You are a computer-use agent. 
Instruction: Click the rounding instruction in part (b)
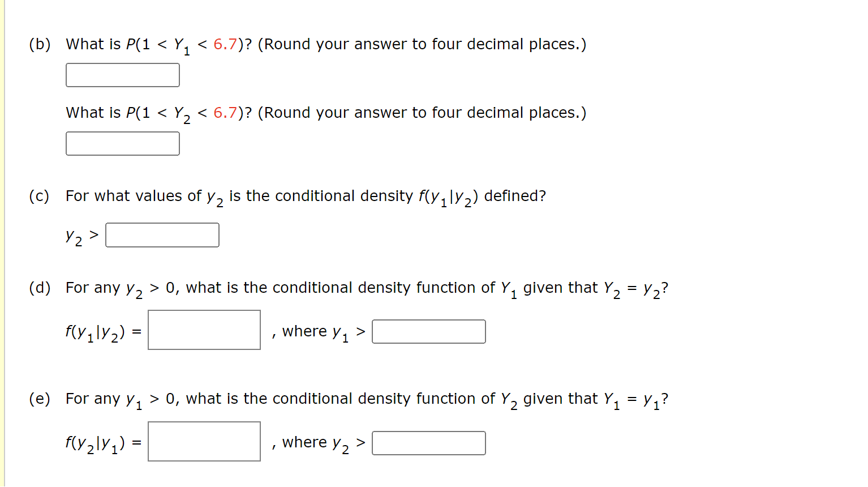click(x=424, y=44)
